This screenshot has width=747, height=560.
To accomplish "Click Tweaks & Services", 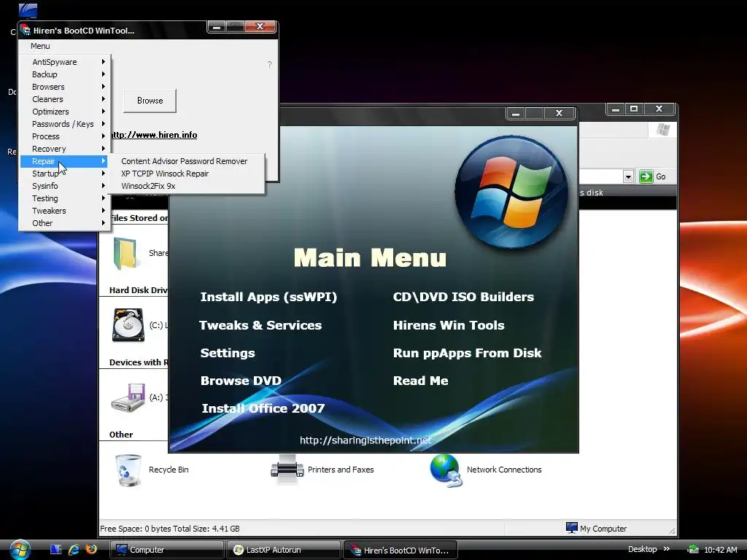I will coord(260,325).
